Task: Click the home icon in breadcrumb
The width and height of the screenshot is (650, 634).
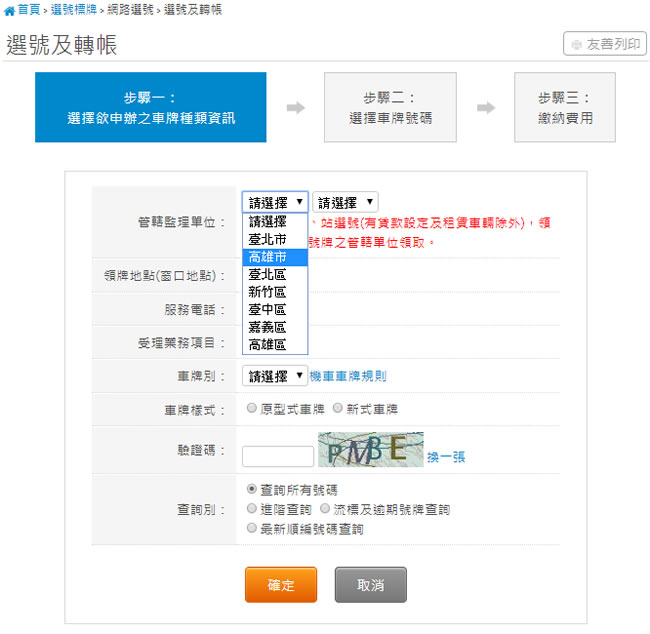Action: (x=9, y=11)
